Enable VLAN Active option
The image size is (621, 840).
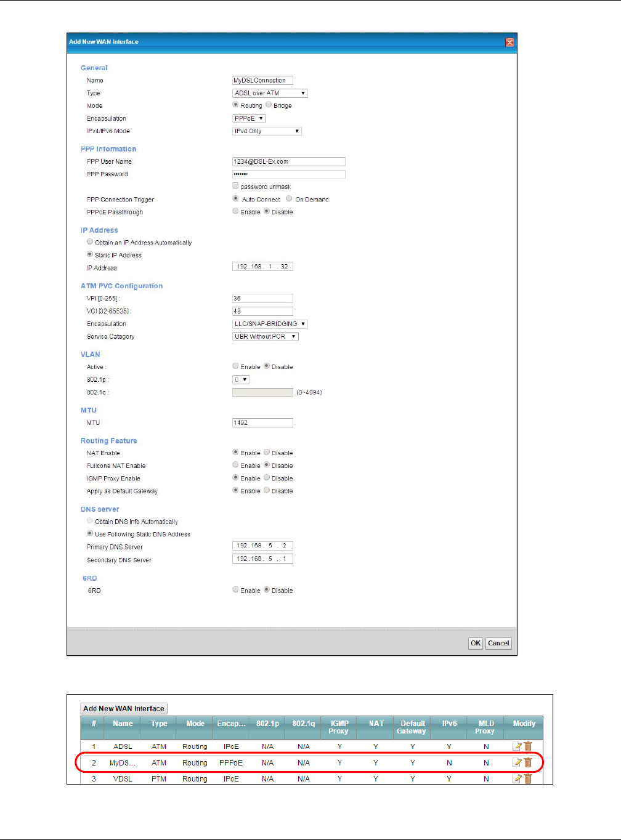coord(235,366)
